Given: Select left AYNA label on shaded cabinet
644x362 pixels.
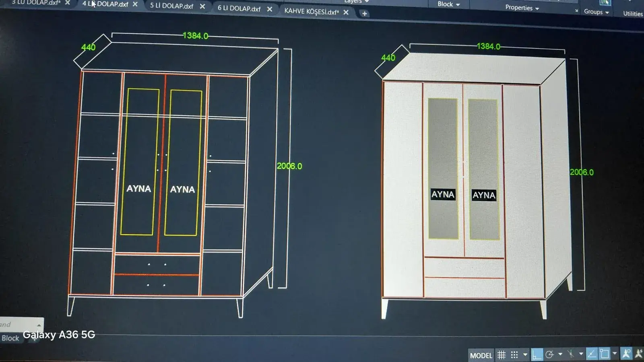Looking at the screenshot, I should coord(443,194).
